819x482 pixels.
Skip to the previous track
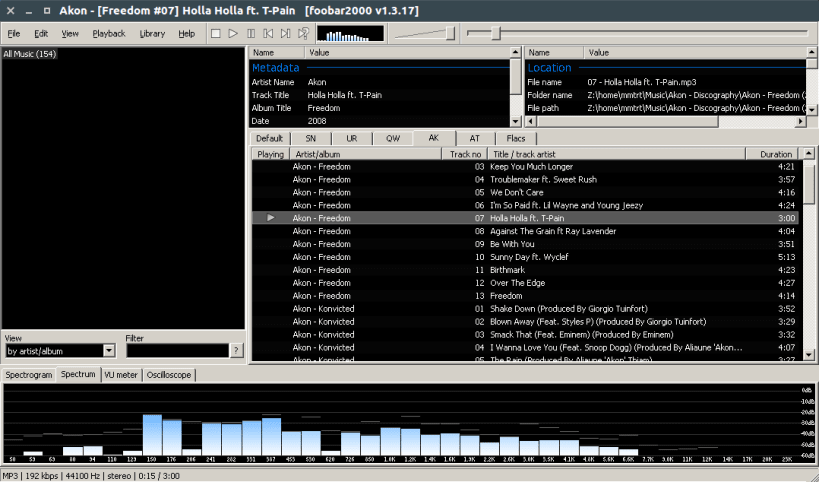tap(268, 33)
